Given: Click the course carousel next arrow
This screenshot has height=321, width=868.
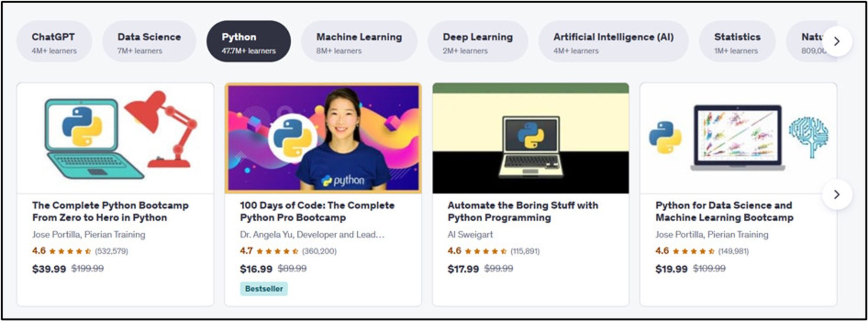Looking at the screenshot, I should [x=837, y=194].
